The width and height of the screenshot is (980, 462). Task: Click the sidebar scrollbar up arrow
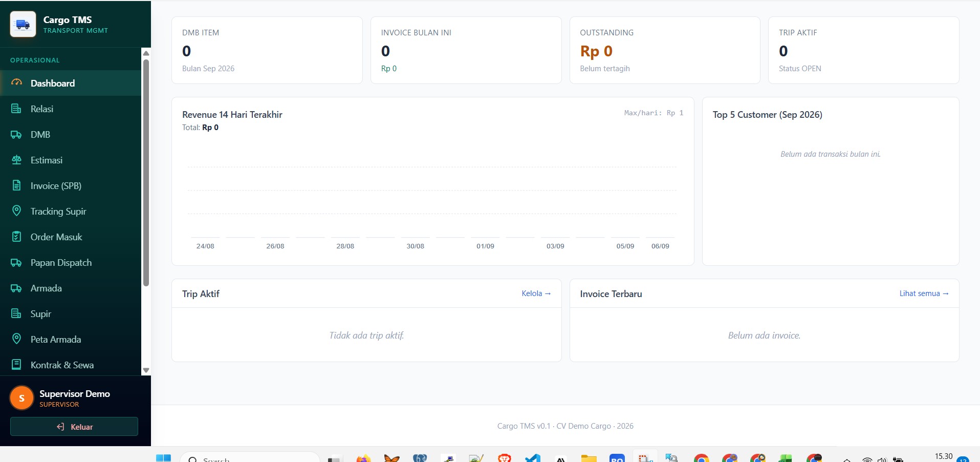146,53
